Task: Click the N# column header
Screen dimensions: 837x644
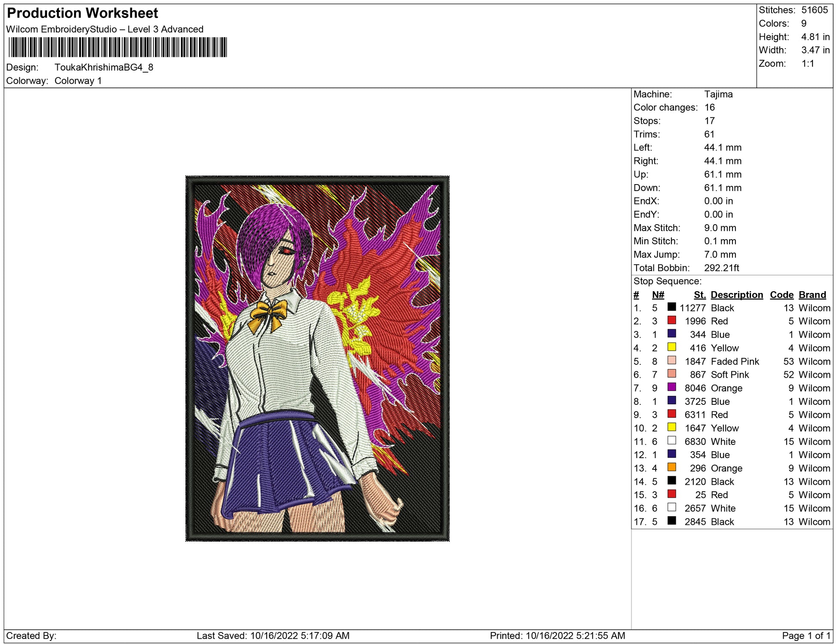Action: [x=658, y=295]
